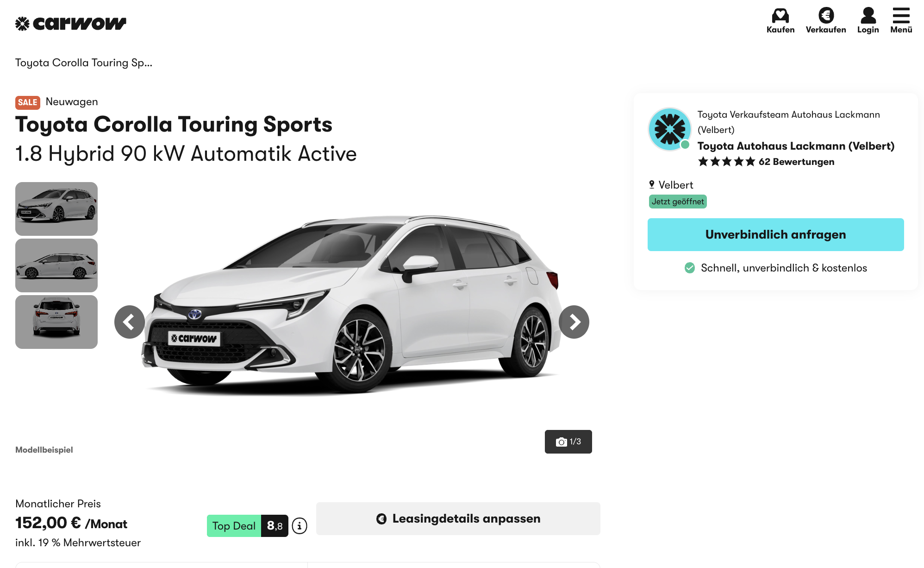Click the 152,00 € /Monat price

pyautogui.click(x=71, y=524)
